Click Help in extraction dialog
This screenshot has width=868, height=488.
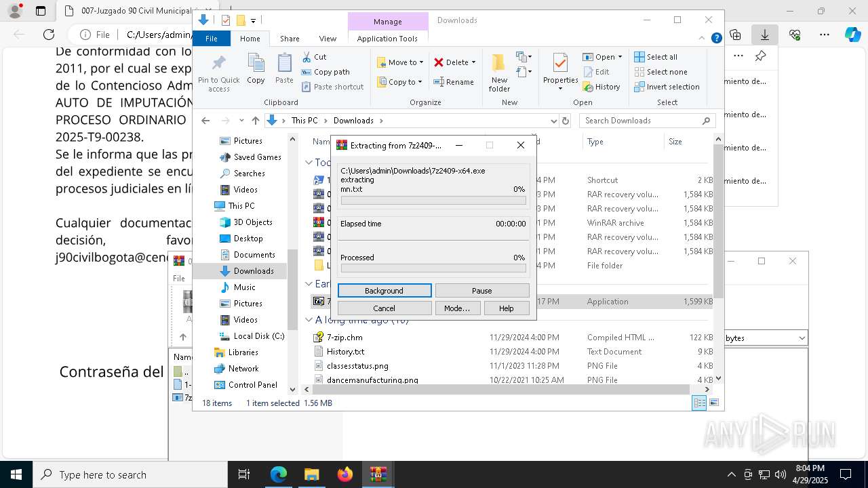[507, 308]
